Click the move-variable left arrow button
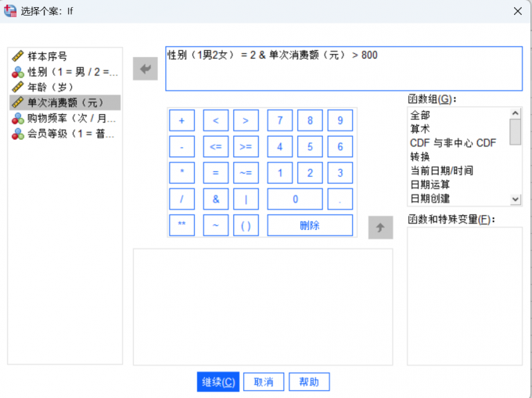The height and width of the screenshot is (398, 532). click(146, 69)
